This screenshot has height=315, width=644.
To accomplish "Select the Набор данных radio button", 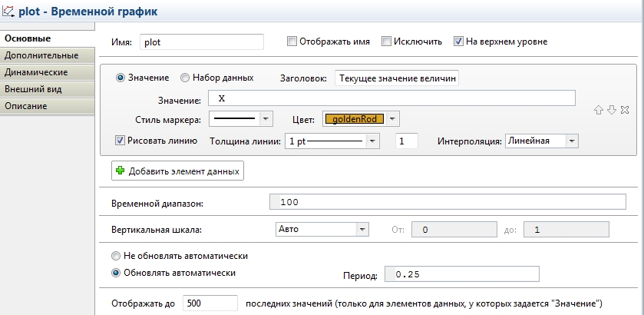I will pyautogui.click(x=185, y=78).
